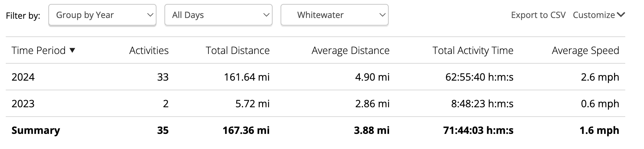Toggle sort arrow beside Time Period
Image resolution: width=644 pixels, height=149 pixels.
pyautogui.click(x=72, y=50)
